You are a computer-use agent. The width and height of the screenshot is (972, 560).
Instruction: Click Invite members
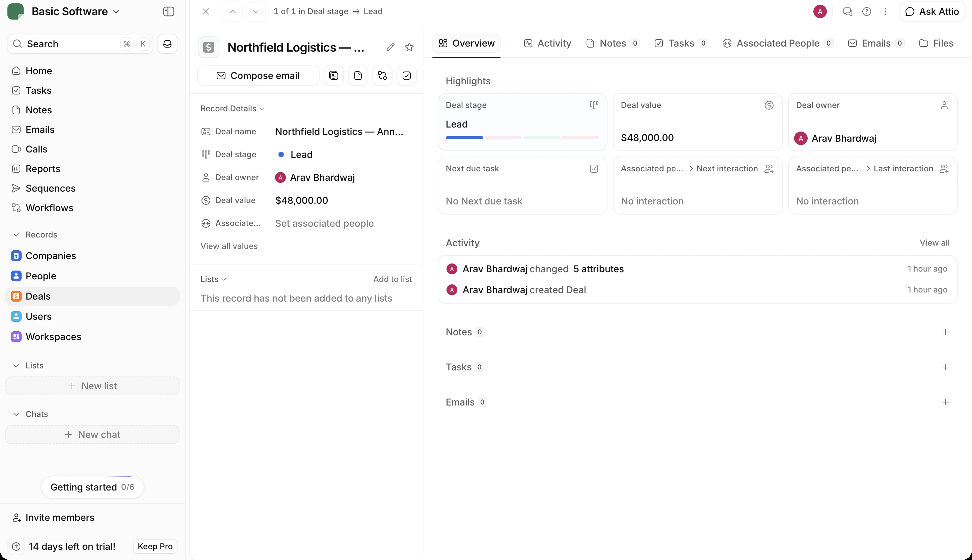[x=92, y=518]
